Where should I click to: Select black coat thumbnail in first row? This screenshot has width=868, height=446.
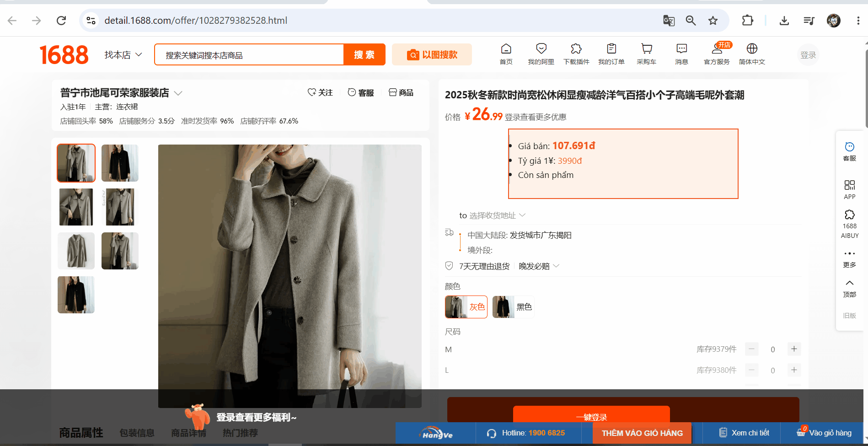tap(120, 163)
